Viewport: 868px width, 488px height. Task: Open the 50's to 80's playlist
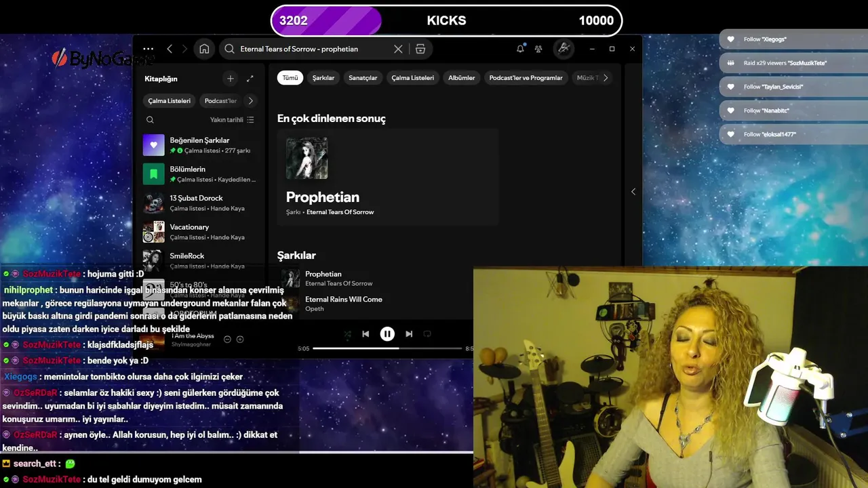coord(200,289)
